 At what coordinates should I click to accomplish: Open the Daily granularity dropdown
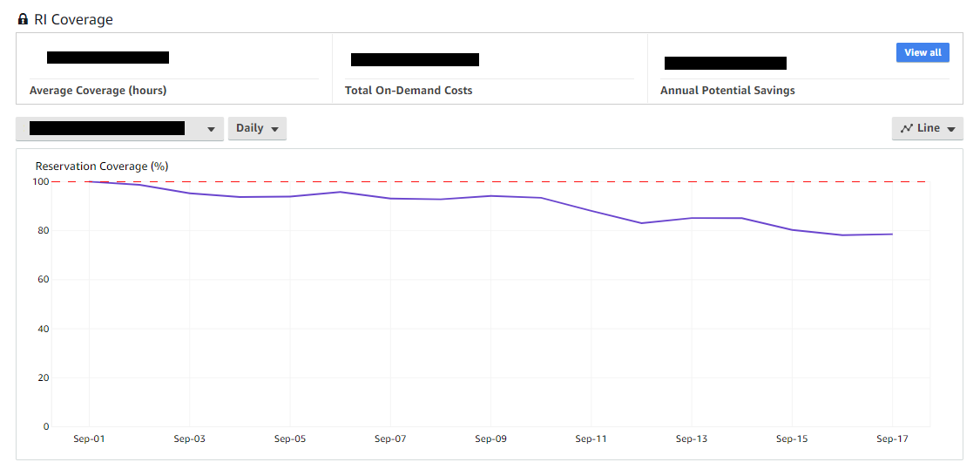click(257, 128)
